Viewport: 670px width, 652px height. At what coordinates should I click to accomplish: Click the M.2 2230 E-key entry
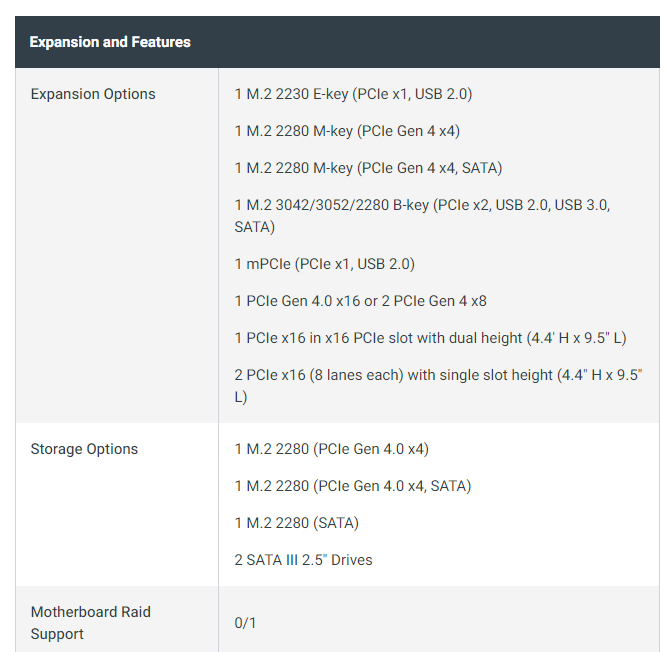353,94
